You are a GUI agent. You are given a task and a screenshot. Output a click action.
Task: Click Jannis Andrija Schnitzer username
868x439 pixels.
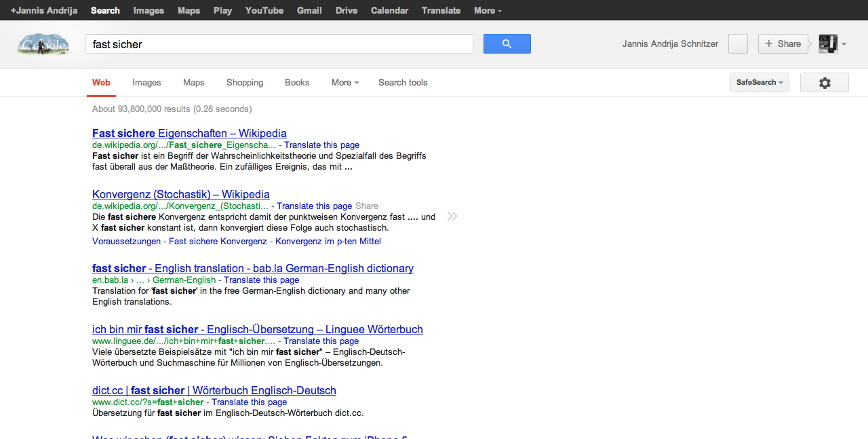(670, 44)
